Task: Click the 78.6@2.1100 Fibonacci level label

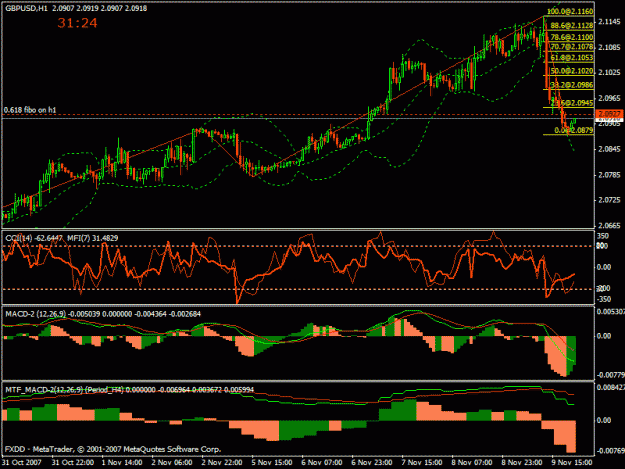Action: (x=572, y=37)
